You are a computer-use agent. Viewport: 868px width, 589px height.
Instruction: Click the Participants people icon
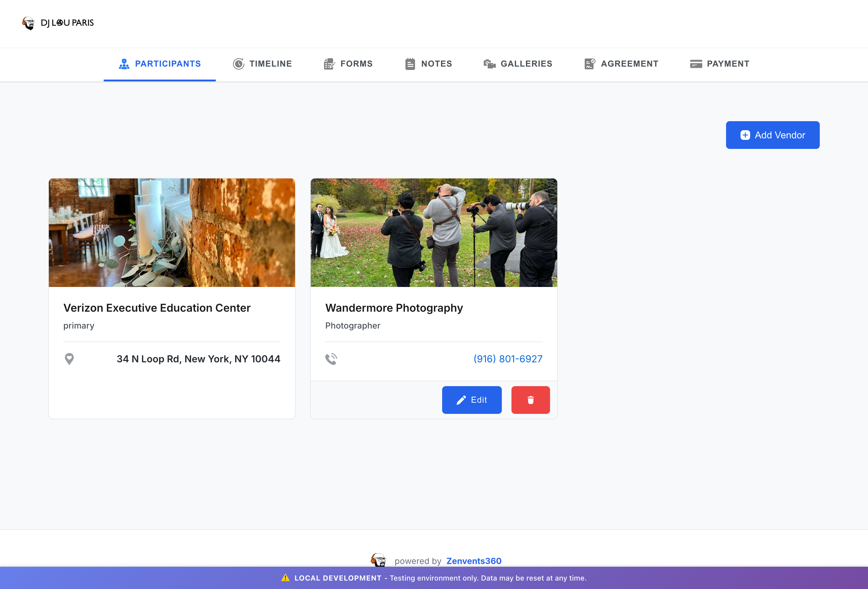(124, 64)
